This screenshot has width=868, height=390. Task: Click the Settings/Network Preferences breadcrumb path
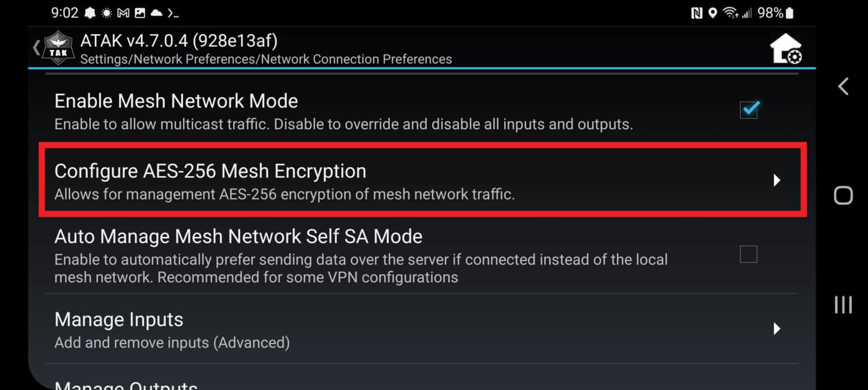pyautogui.click(x=266, y=59)
